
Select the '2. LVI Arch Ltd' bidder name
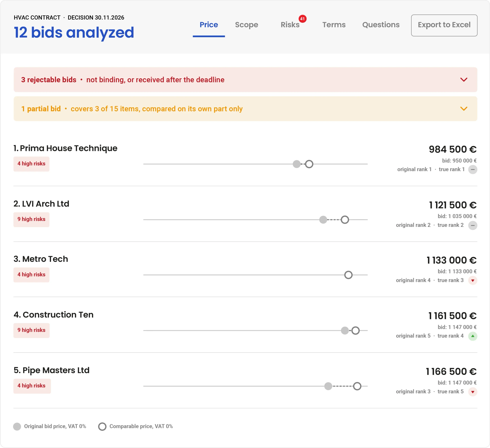(x=41, y=204)
